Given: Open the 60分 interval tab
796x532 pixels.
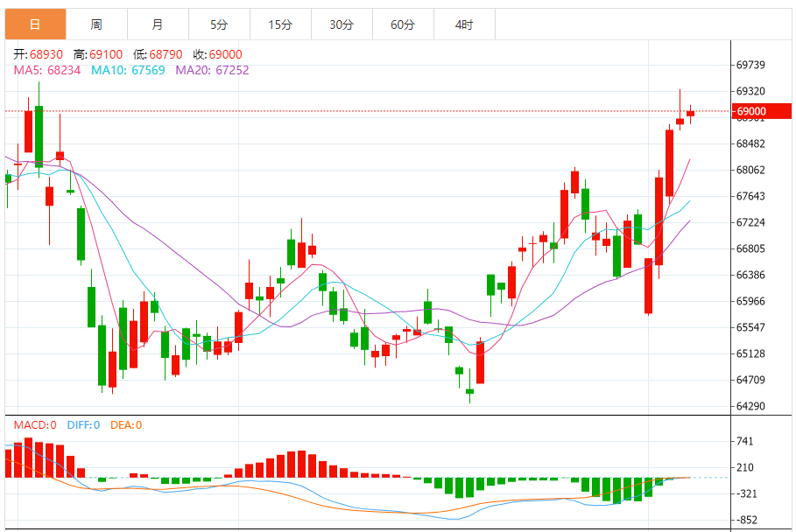Looking at the screenshot, I should pyautogui.click(x=403, y=24).
